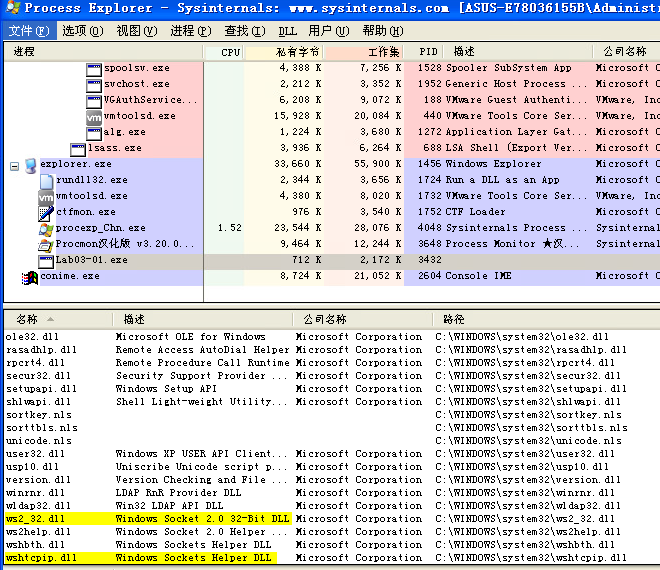Click the ctfmon.exe pen icon
The height and width of the screenshot is (570, 660).
tap(46, 213)
